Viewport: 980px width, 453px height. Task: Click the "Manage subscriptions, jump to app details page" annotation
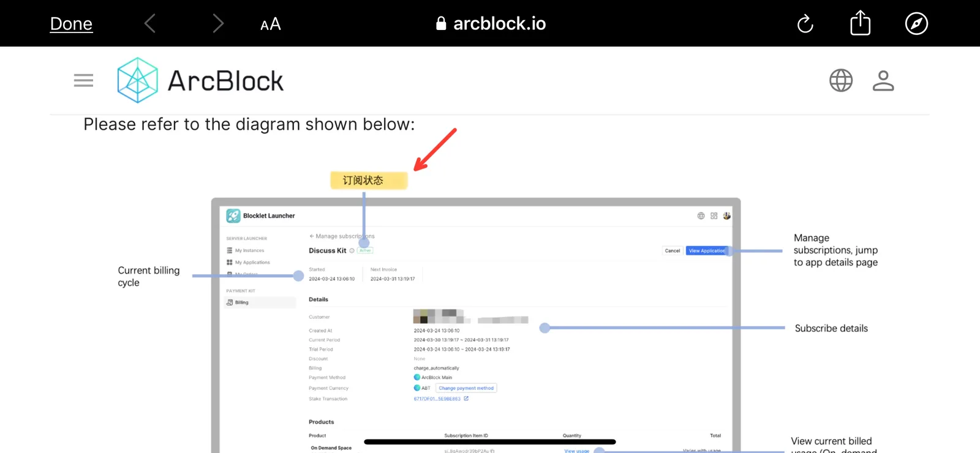(x=835, y=250)
